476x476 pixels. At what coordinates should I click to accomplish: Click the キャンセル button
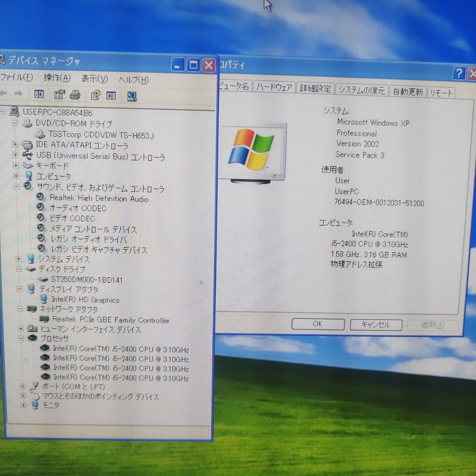coord(376,324)
